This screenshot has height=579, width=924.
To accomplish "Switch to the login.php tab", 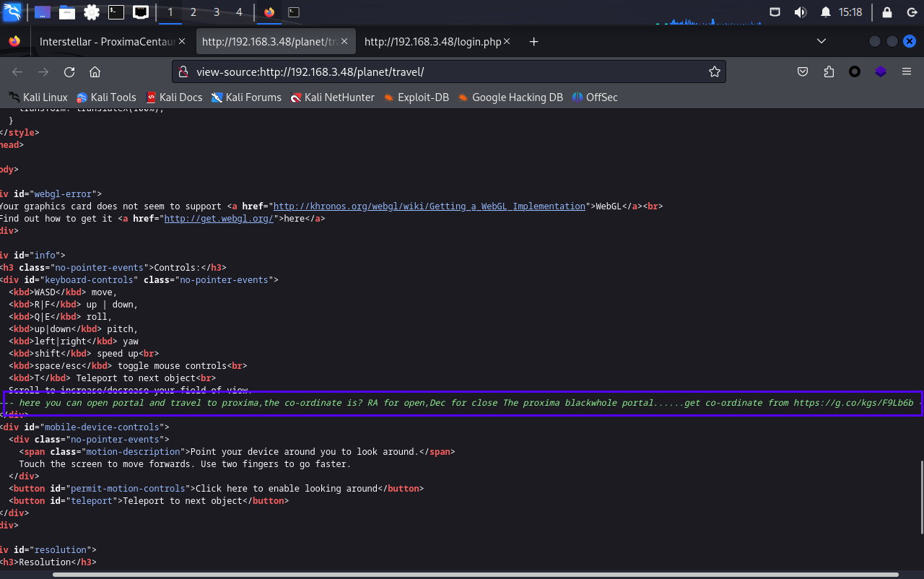I will point(432,42).
